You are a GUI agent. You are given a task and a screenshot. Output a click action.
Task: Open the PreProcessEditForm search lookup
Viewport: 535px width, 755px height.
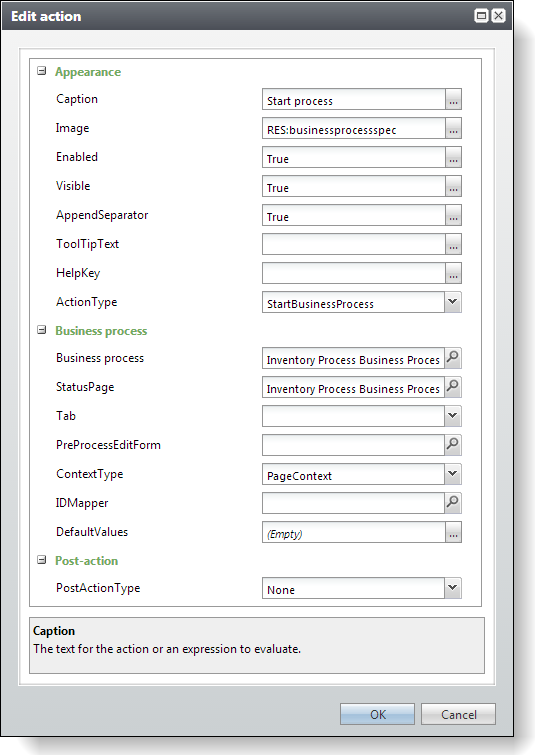tap(453, 444)
